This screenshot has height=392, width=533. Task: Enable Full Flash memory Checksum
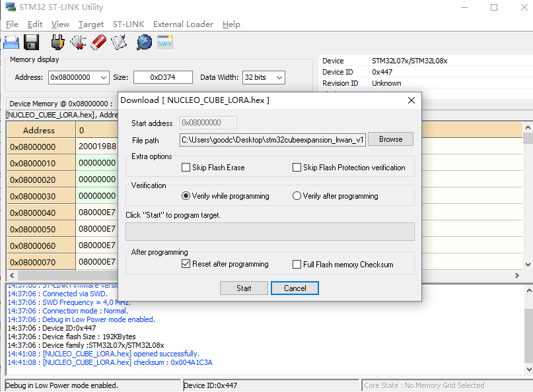[297, 264]
